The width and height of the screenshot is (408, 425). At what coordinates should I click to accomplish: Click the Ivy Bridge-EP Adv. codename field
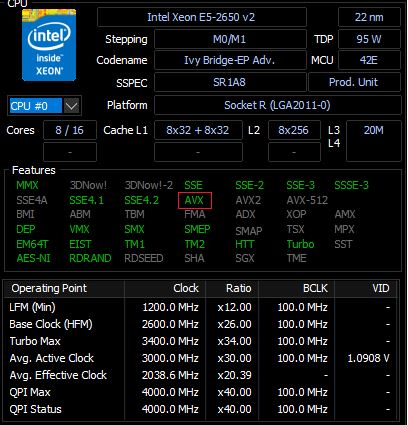point(230,60)
